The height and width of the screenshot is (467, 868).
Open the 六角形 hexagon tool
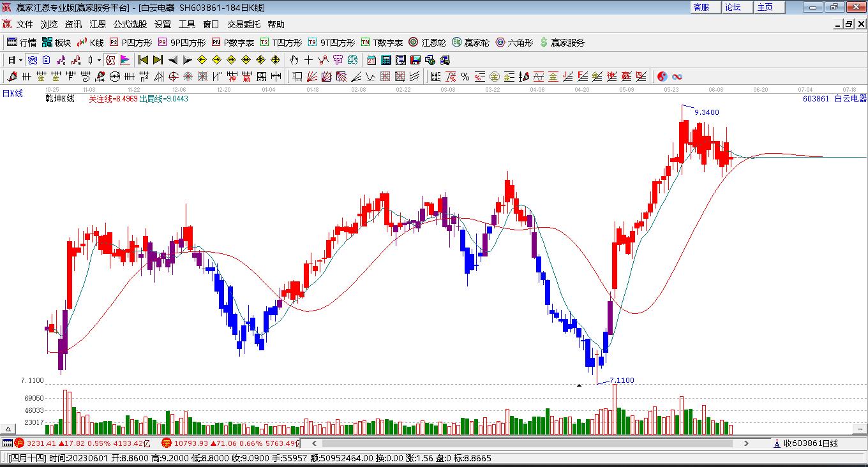tap(514, 43)
